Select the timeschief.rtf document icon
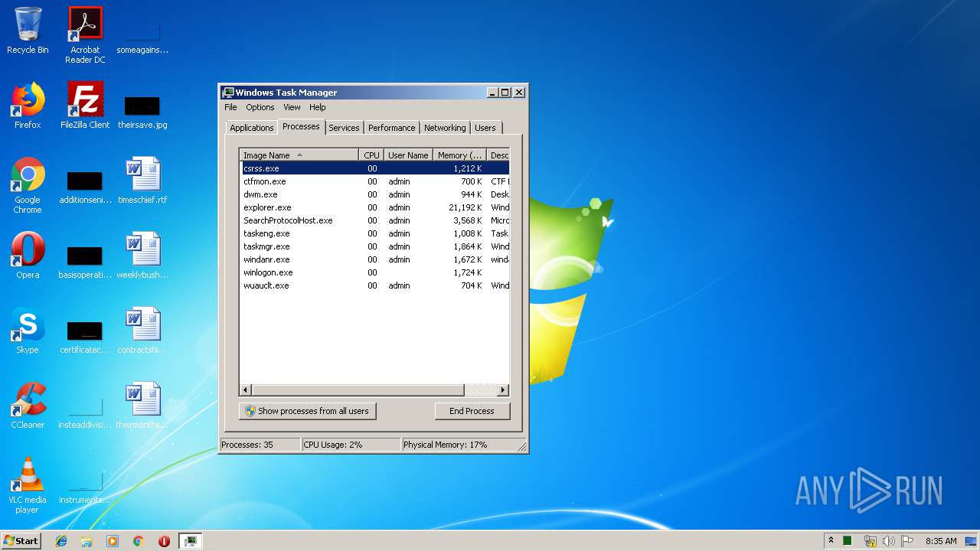980x551 pixels. pos(142,181)
